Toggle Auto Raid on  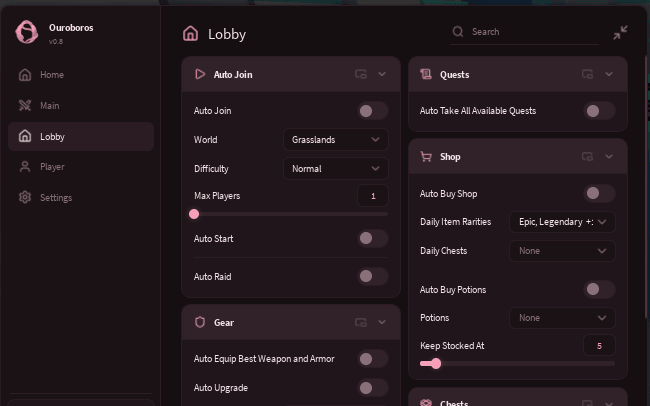point(373,276)
